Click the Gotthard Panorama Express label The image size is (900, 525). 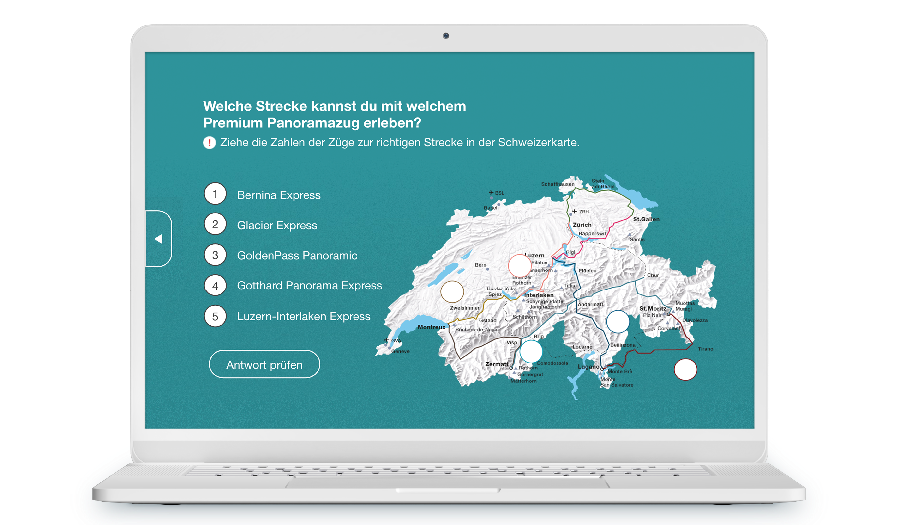click(309, 285)
